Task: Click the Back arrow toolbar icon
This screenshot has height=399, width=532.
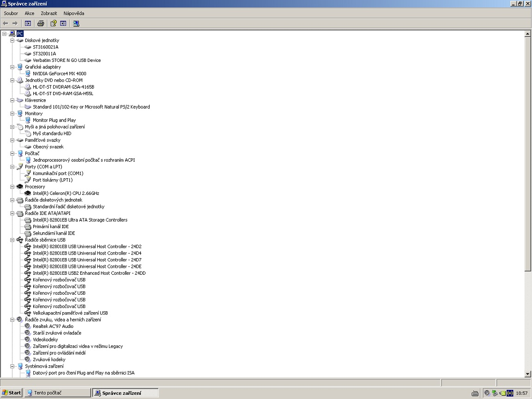Action: [6, 24]
